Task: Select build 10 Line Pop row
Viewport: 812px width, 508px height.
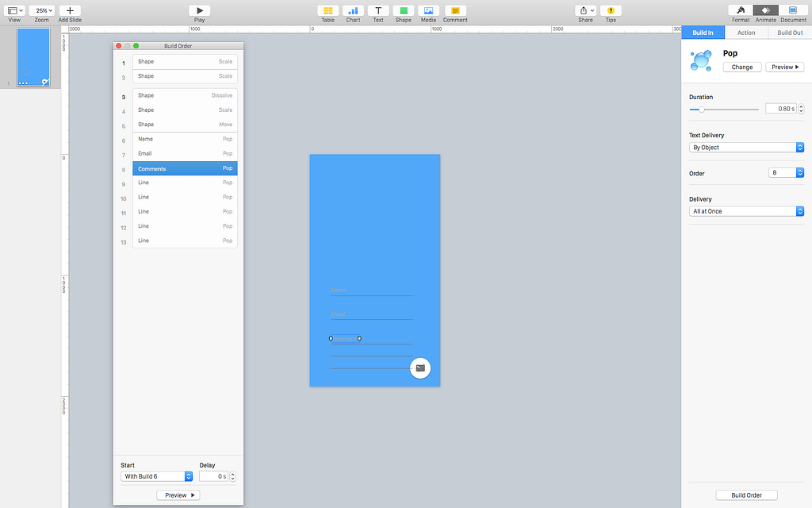Action: [185, 197]
